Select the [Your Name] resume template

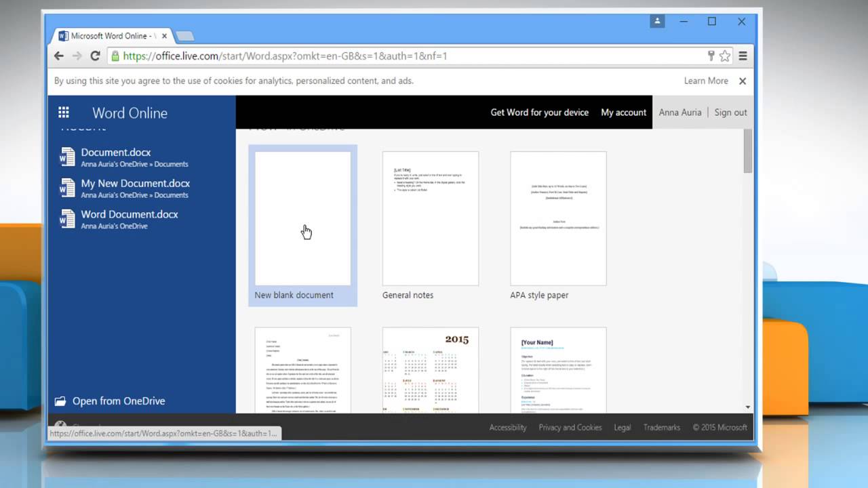[x=558, y=370]
